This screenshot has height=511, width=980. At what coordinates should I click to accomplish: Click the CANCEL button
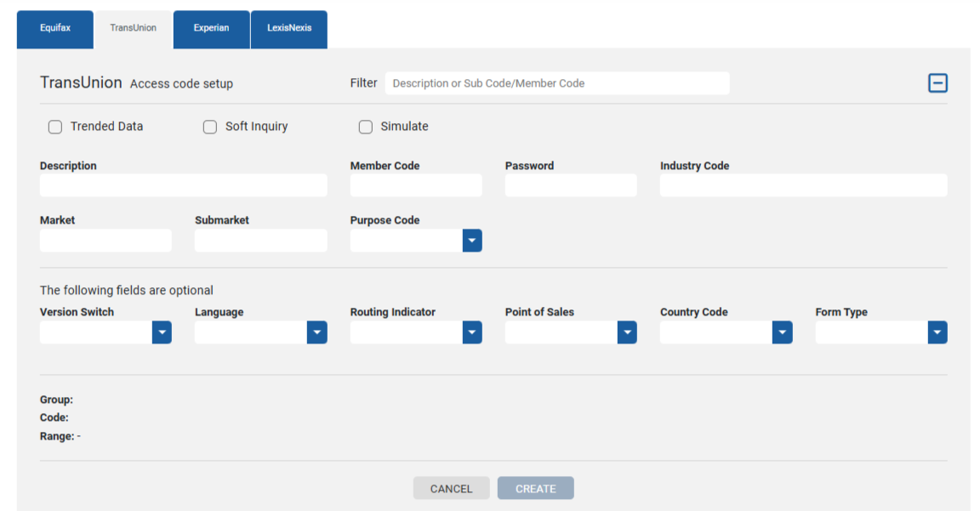click(x=451, y=489)
